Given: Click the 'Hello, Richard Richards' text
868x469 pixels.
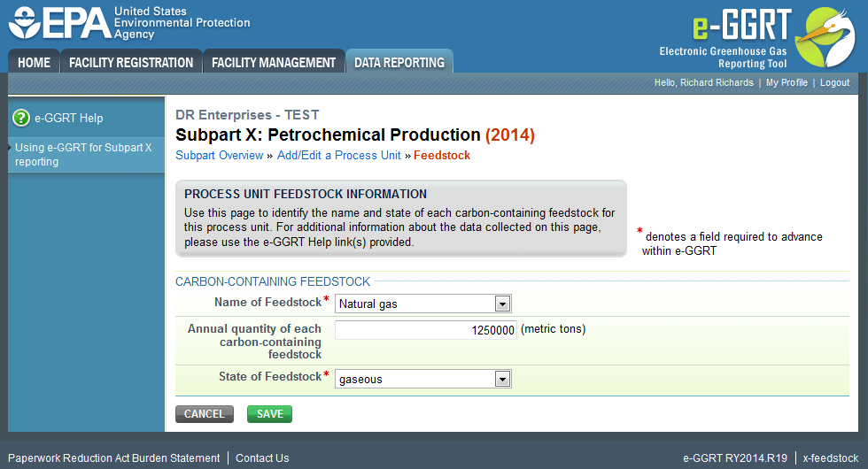Looking at the screenshot, I should pyautogui.click(x=704, y=82).
